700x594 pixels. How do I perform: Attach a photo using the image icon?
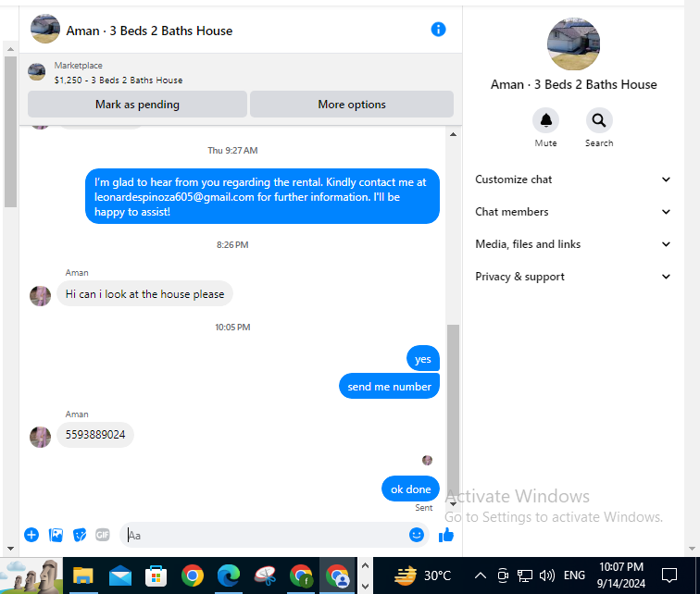pyautogui.click(x=56, y=535)
